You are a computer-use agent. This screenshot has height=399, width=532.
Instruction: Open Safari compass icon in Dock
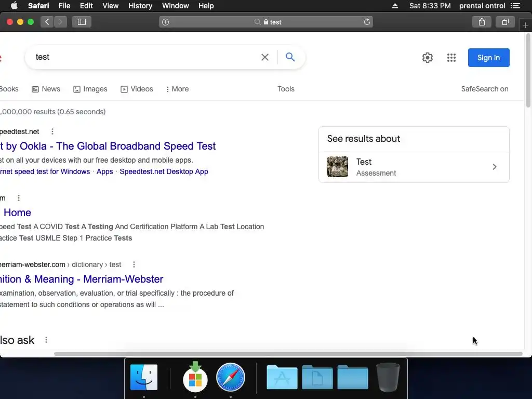point(231,377)
